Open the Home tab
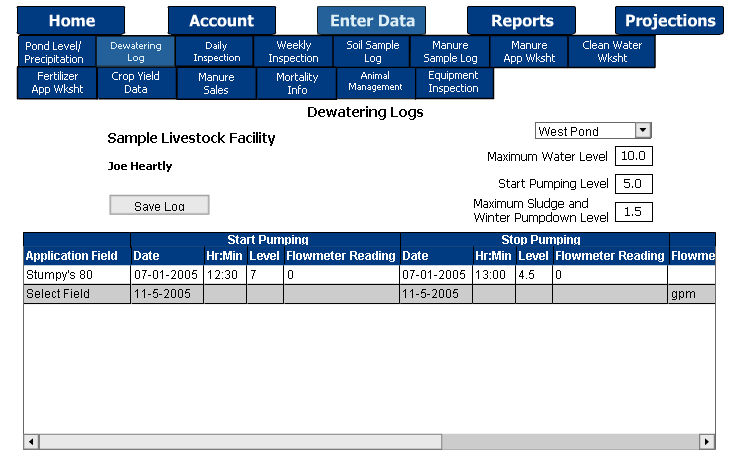Screen dimensions: 749x458 [x=71, y=21]
